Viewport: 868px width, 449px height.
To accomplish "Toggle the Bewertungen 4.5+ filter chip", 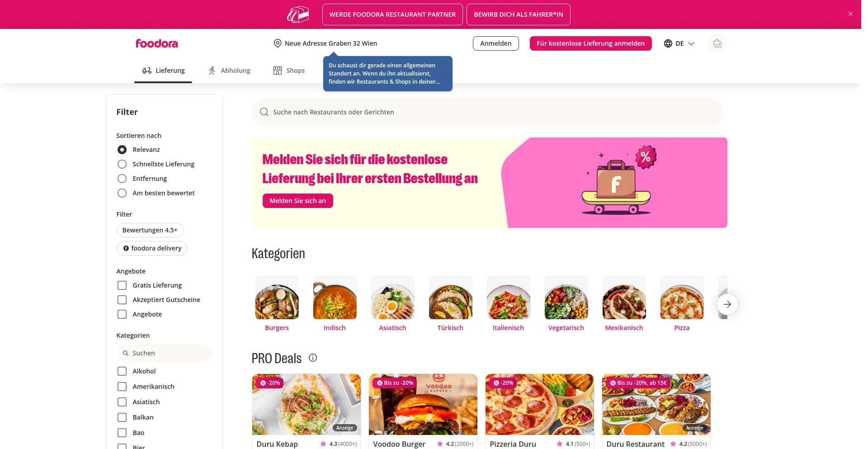I will [150, 230].
